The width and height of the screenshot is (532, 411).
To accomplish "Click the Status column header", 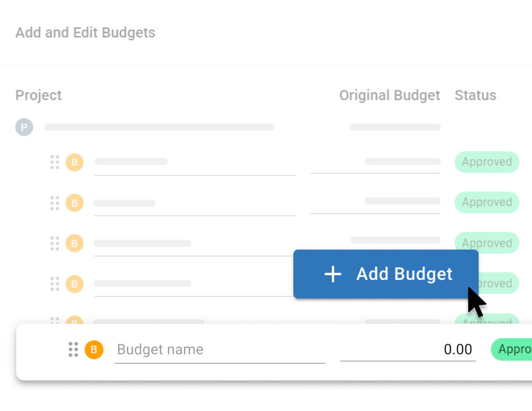I will [475, 95].
